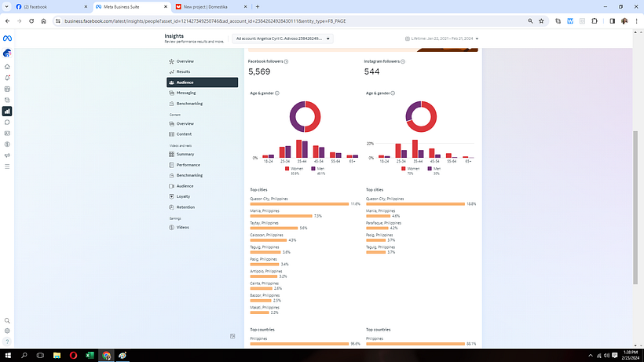The width and height of the screenshot is (644, 362).
Task: Click the Facebook Women legend red swatch
Action: pyautogui.click(x=287, y=169)
